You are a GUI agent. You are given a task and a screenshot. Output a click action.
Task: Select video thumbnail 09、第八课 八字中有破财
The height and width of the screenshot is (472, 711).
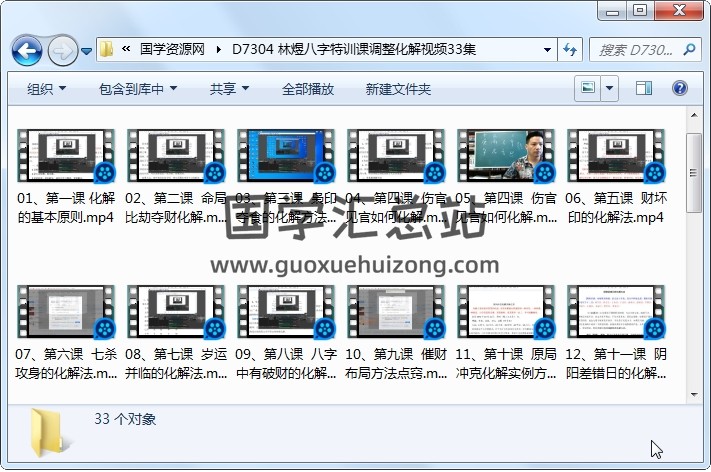[286, 311]
